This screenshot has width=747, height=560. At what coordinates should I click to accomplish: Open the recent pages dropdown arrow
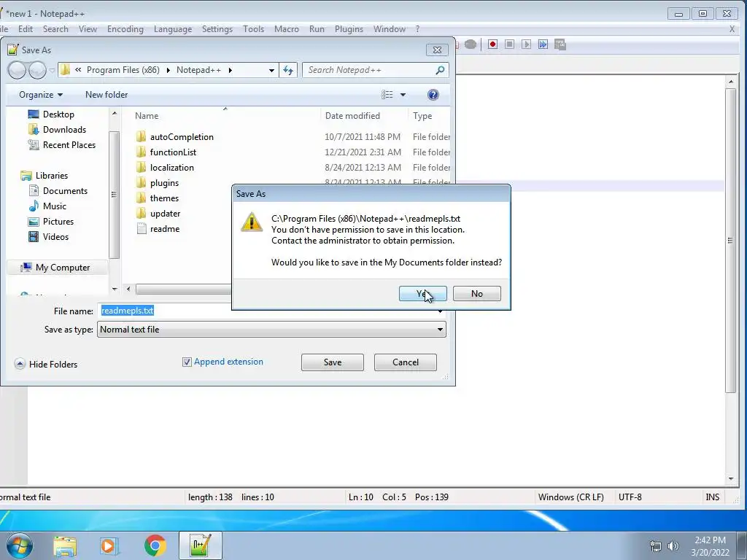(x=52, y=71)
